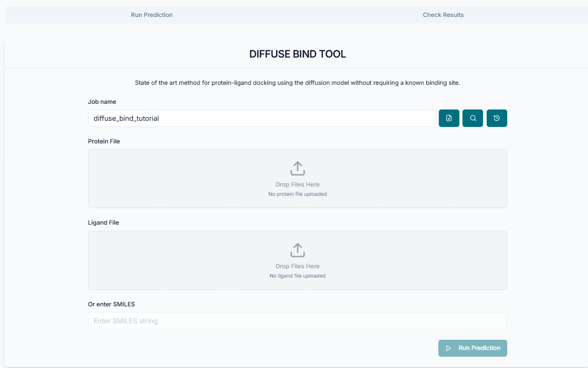The image size is (588, 368).
Task: Focus the Enter SMILES string input
Action: [297, 321]
